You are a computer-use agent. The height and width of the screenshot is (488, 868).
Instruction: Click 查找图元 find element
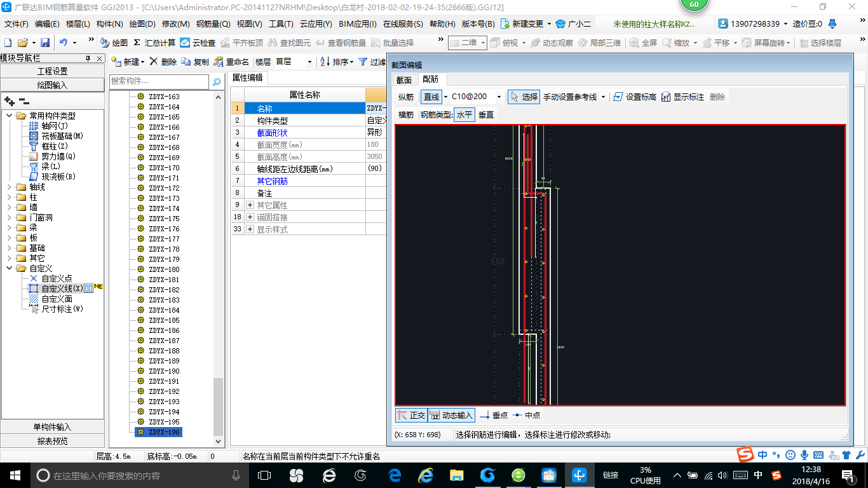[289, 43]
